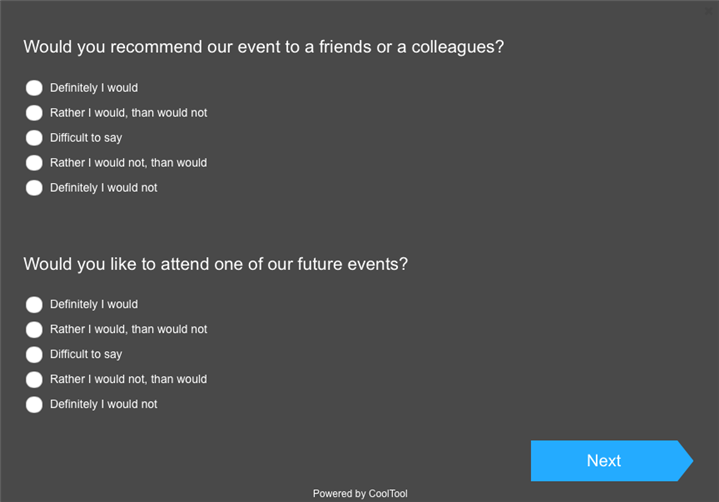Close the survey with the faint X icon
This screenshot has height=502, width=719.
[x=709, y=10]
